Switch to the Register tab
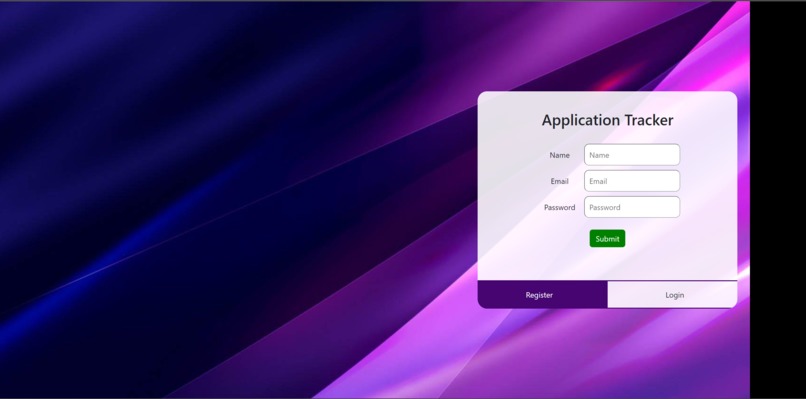 point(542,295)
